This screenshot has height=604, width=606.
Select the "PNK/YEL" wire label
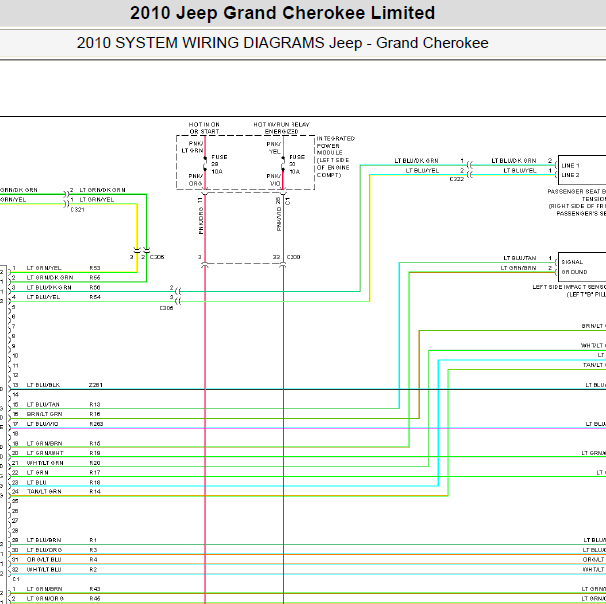(274, 148)
